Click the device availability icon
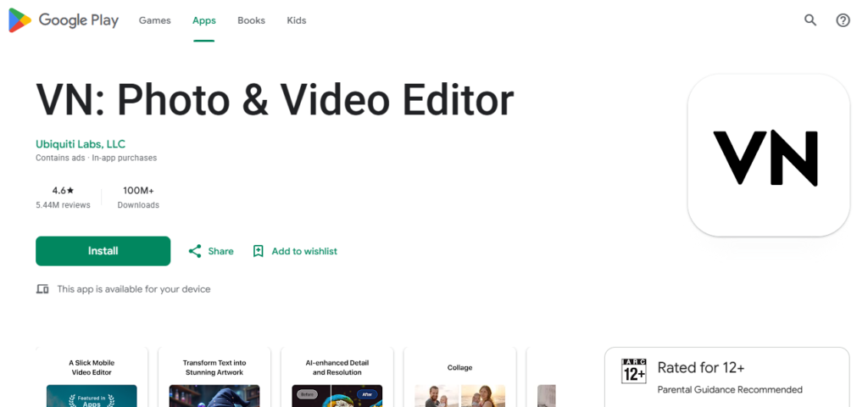The image size is (868, 407). pyautogui.click(x=42, y=289)
